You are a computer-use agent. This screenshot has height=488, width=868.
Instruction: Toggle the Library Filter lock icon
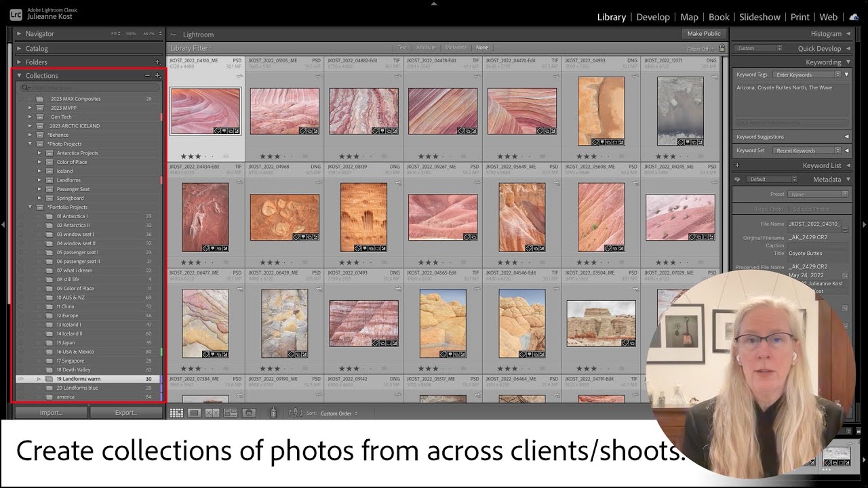pyautogui.click(x=722, y=48)
